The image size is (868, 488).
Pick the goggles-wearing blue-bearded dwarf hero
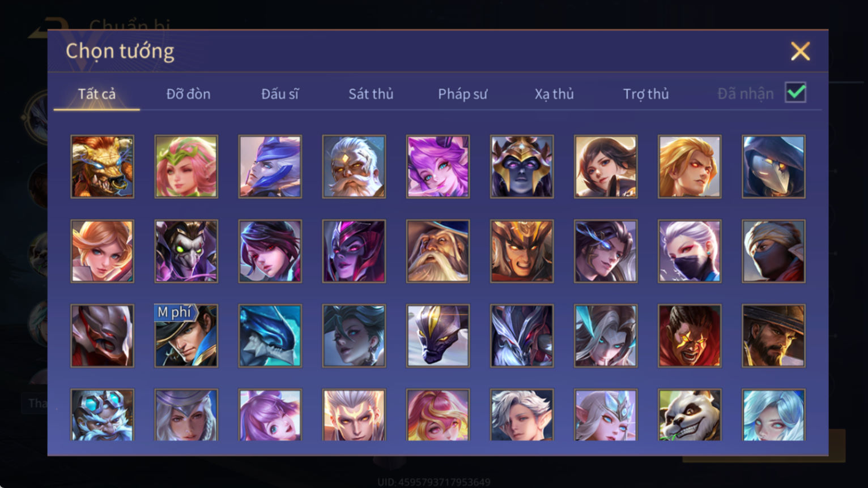103,415
